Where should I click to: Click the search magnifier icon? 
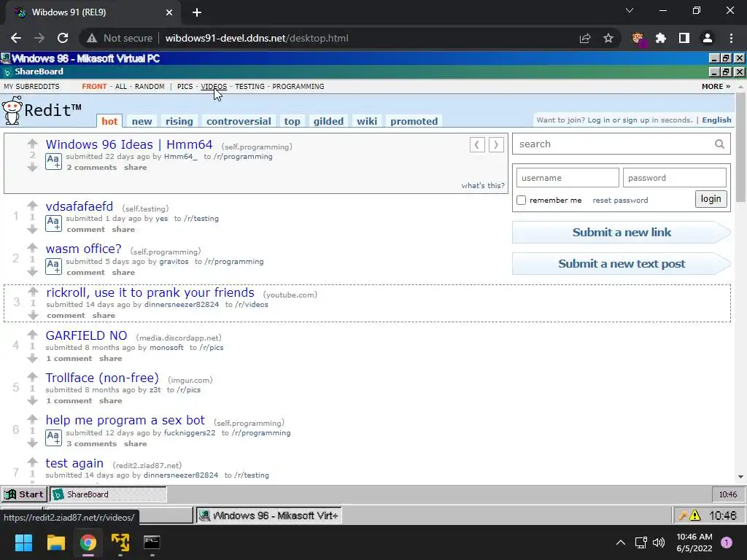pos(719,144)
